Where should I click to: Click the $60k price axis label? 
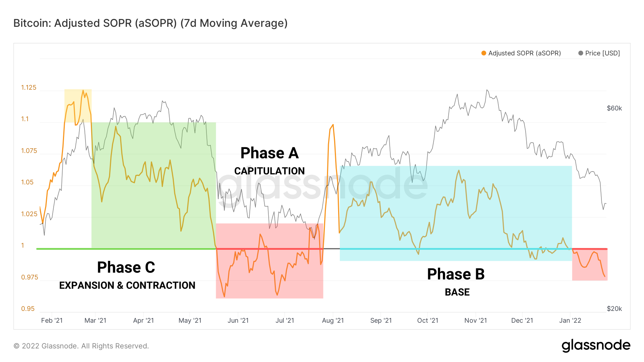tap(614, 108)
